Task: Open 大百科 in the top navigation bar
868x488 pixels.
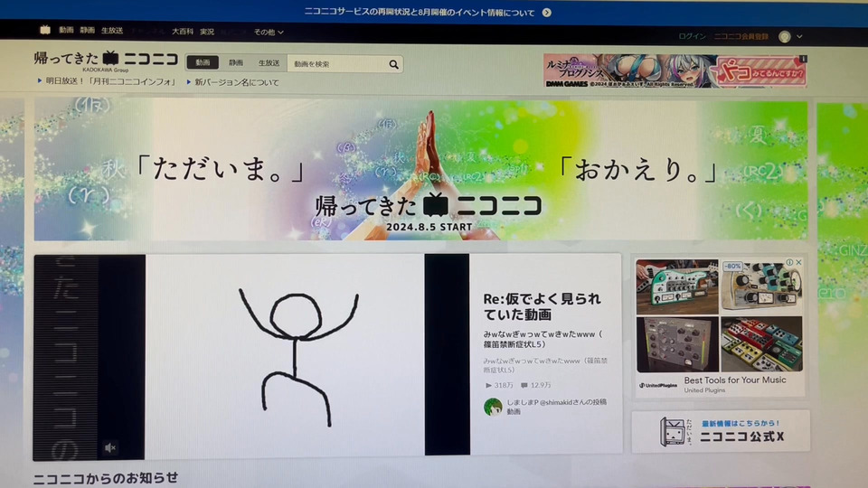Action: [182, 32]
